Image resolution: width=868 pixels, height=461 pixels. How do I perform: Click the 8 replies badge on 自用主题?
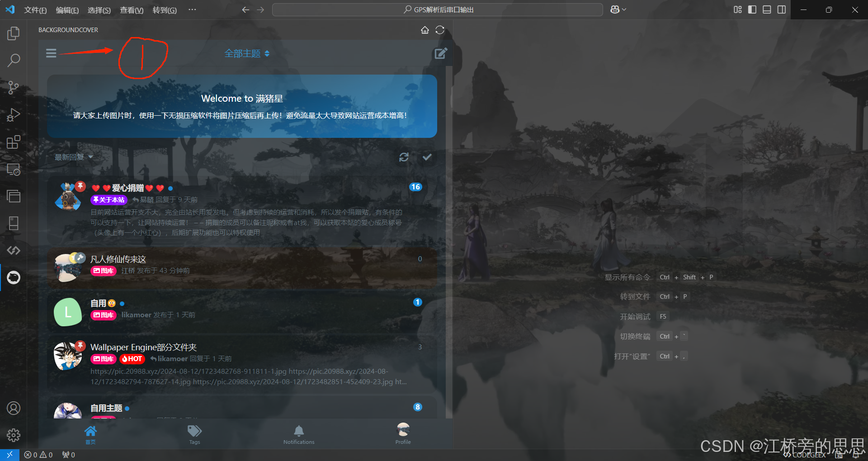pos(418,407)
